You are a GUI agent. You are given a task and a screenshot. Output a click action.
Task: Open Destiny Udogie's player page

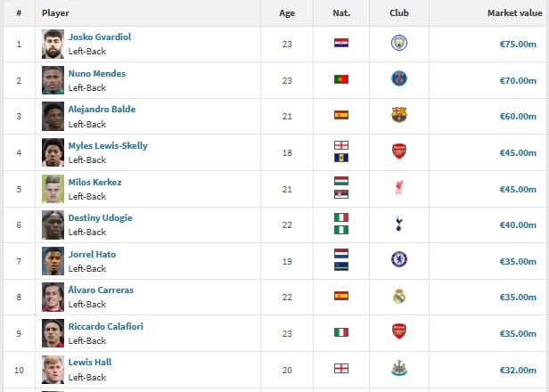tap(100, 217)
